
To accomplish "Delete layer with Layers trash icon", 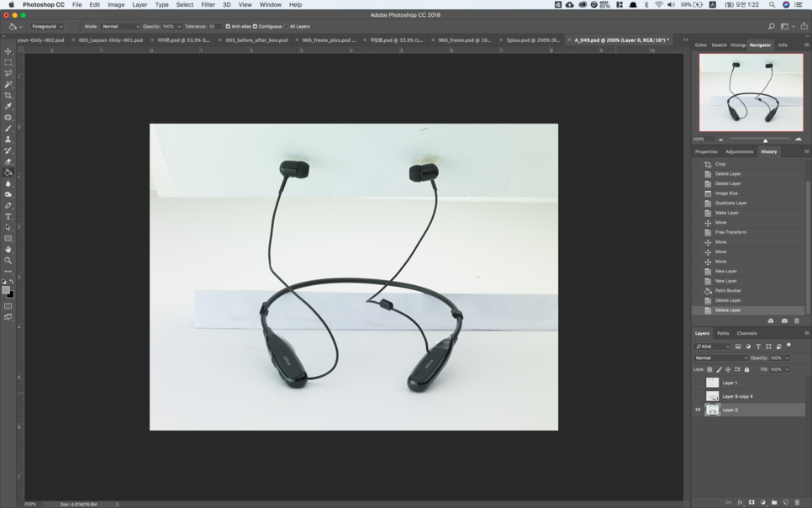I will pyautogui.click(x=797, y=502).
